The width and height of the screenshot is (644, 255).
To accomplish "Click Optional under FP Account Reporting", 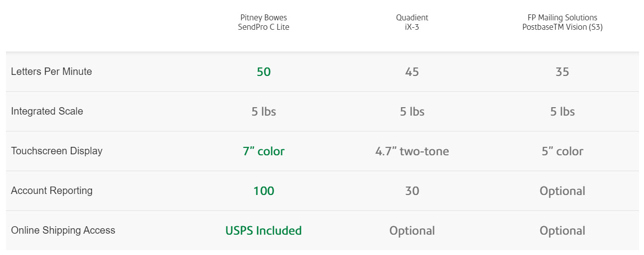I will tap(563, 191).
